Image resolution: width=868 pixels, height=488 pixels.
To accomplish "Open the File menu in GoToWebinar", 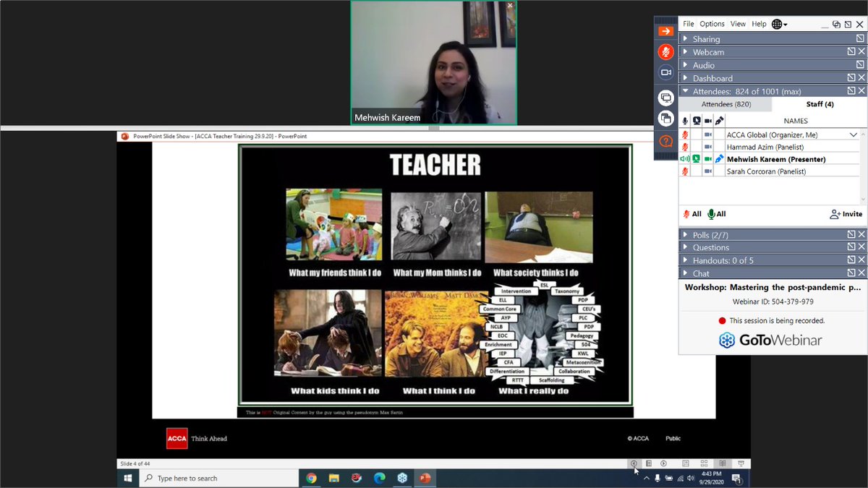I will [688, 24].
